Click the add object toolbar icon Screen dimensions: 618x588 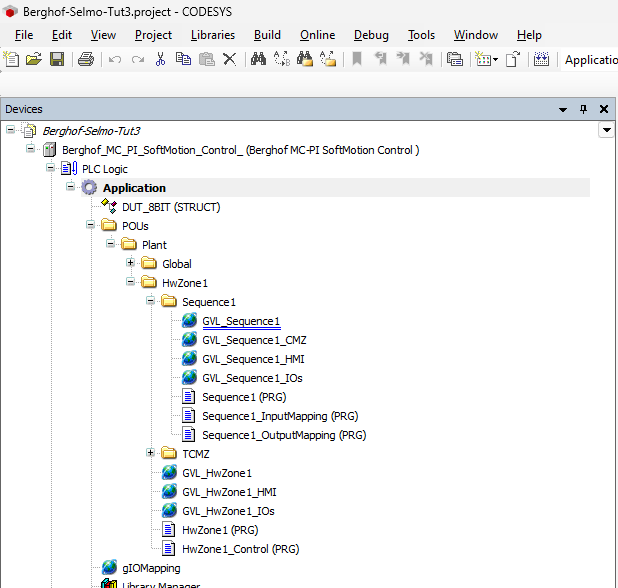point(482,60)
